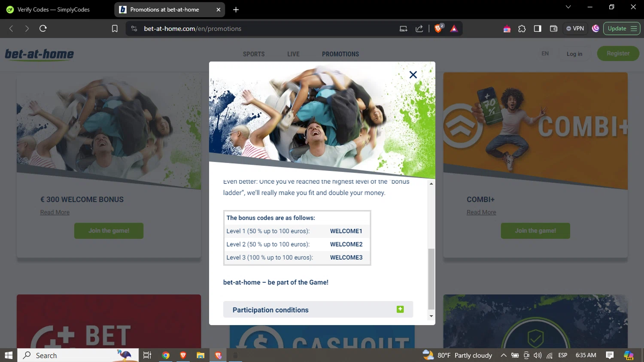The height and width of the screenshot is (362, 644).
Task: Open Brave Rewards triangle icon
Action: click(454, 29)
